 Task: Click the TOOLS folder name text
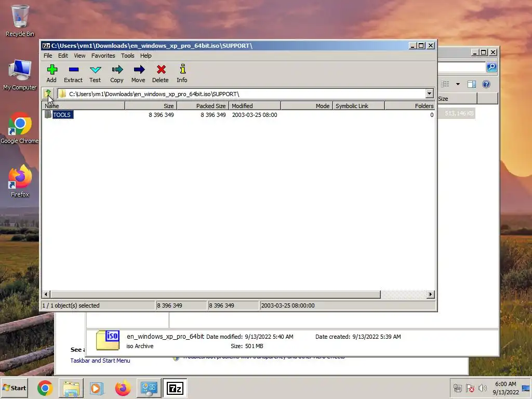62,115
